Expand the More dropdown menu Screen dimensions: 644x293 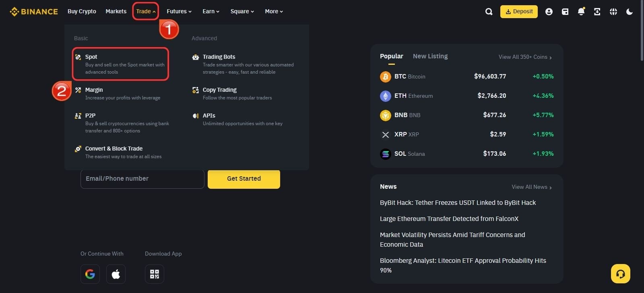pos(274,11)
